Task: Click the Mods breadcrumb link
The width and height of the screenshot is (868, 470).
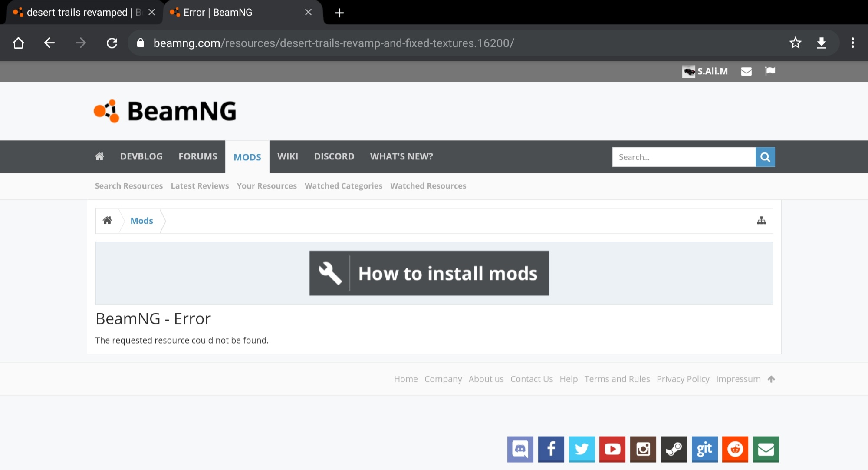Action: pyautogui.click(x=141, y=221)
